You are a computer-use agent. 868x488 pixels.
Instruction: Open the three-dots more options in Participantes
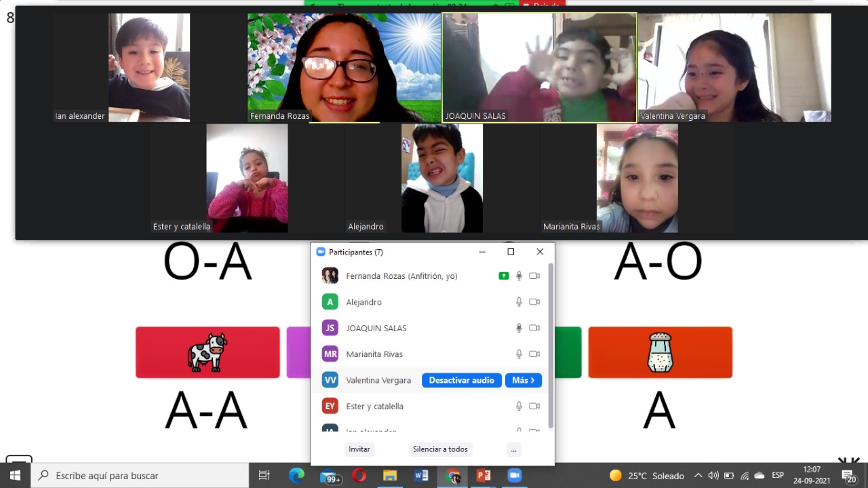(514, 449)
